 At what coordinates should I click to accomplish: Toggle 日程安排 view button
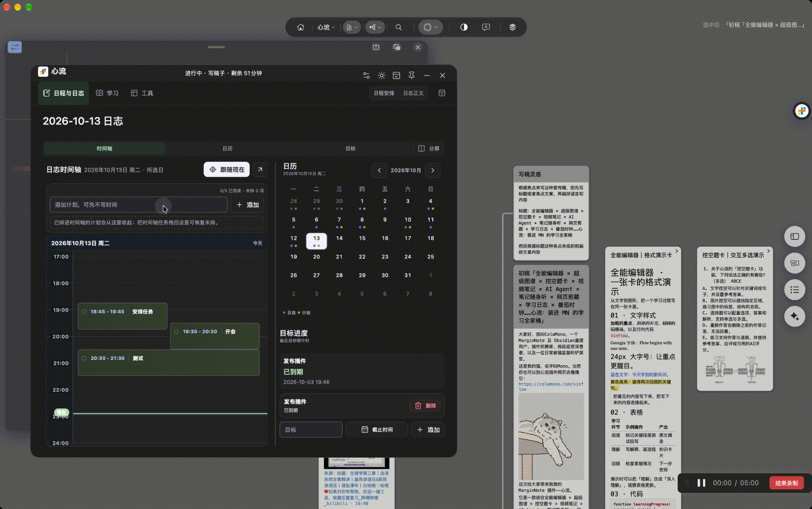pyautogui.click(x=384, y=93)
